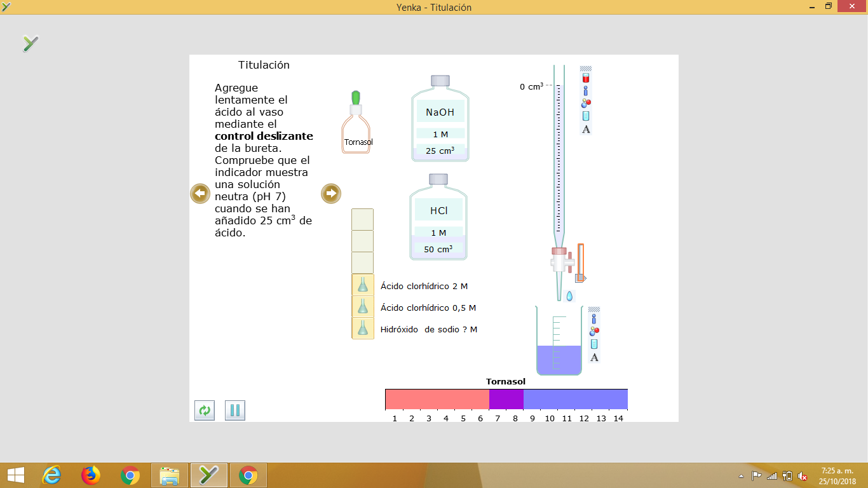Screen dimensions: 868x488
Task: Select the HCl 1 M reagent bottle
Action: point(438,217)
